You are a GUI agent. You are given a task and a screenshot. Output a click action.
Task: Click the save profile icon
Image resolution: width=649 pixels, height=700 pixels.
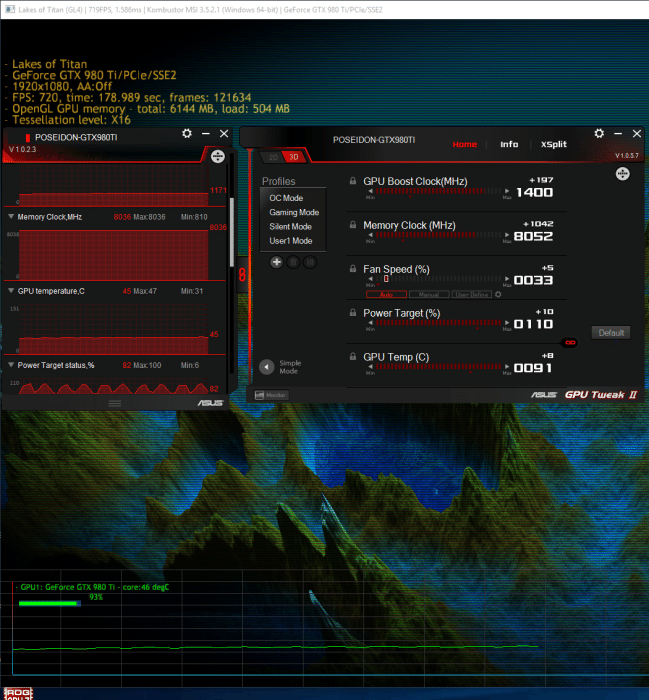click(x=310, y=262)
